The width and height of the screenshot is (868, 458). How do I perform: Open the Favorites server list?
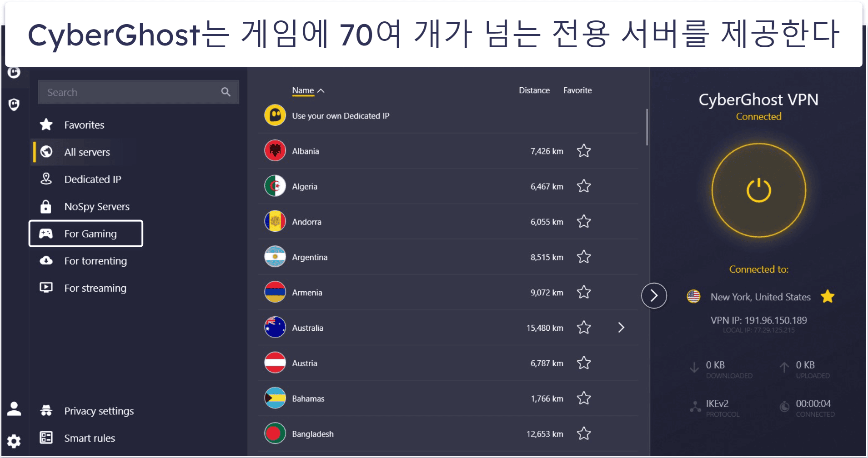point(84,125)
